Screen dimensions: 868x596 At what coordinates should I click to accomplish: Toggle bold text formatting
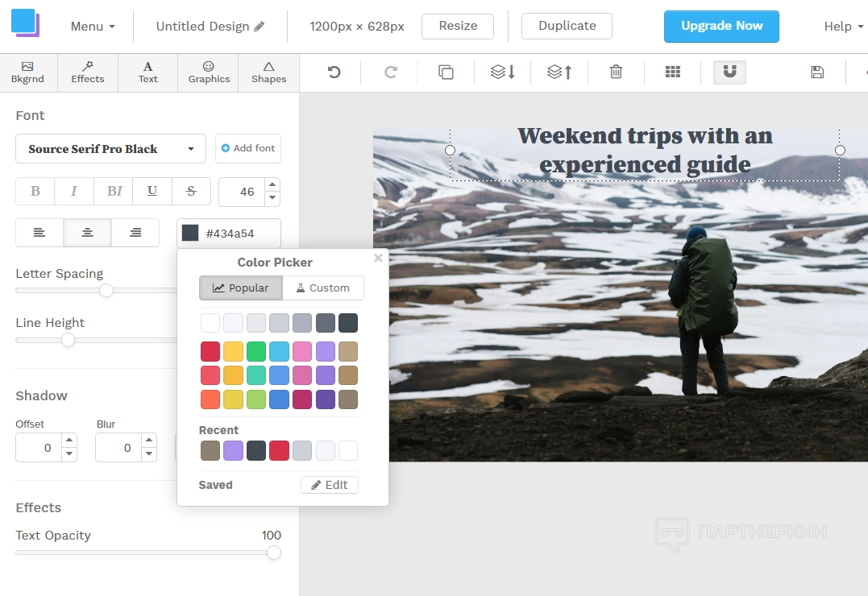click(35, 192)
